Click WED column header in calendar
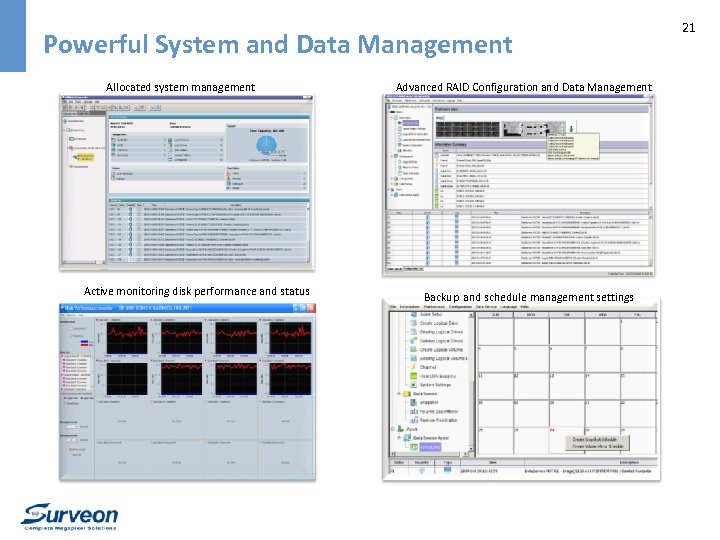720x540 pixels. [602, 315]
